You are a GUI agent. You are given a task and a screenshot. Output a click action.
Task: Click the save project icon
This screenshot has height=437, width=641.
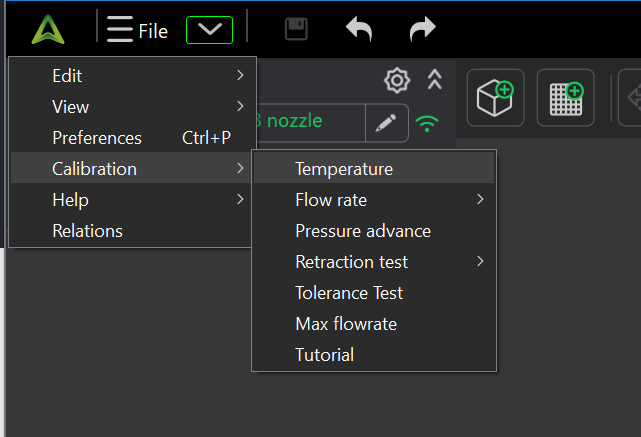coord(296,29)
